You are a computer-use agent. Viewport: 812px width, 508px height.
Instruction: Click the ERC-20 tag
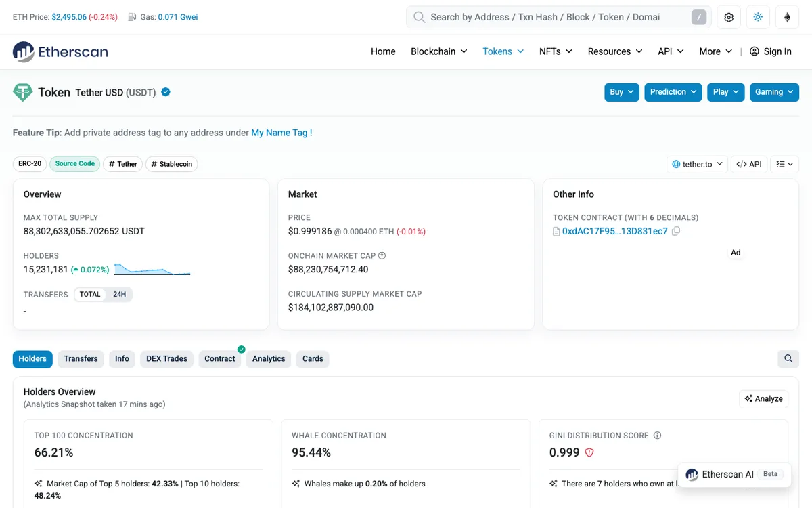[x=30, y=163]
